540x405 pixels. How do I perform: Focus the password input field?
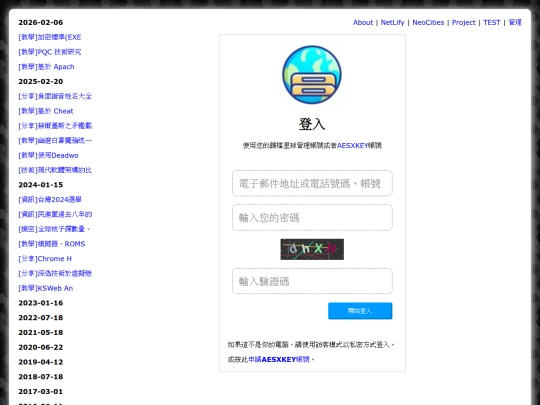click(312, 217)
